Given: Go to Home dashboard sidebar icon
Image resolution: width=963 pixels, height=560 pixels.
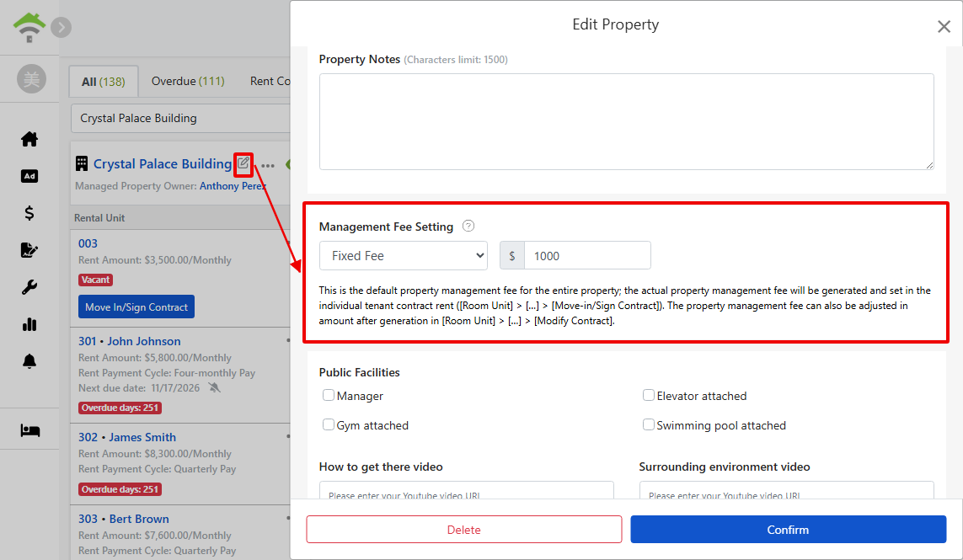Looking at the screenshot, I should click(x=29, y=140).
